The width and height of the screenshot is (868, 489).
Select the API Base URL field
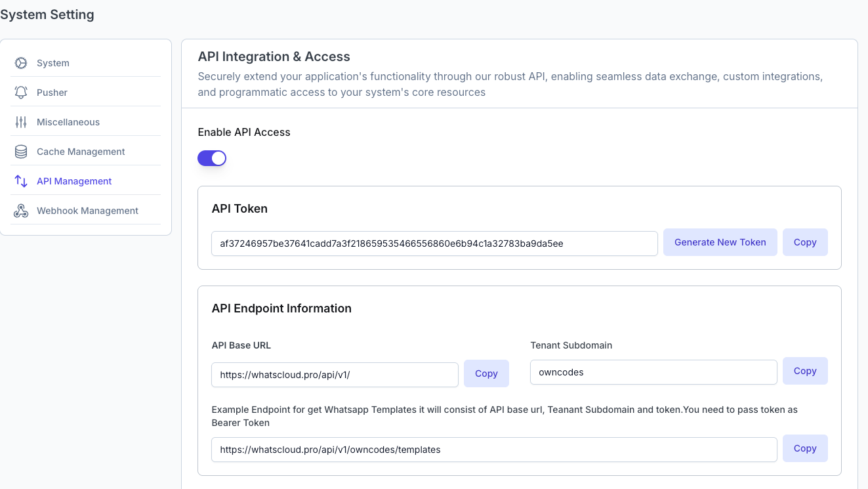tap(335, 374)
